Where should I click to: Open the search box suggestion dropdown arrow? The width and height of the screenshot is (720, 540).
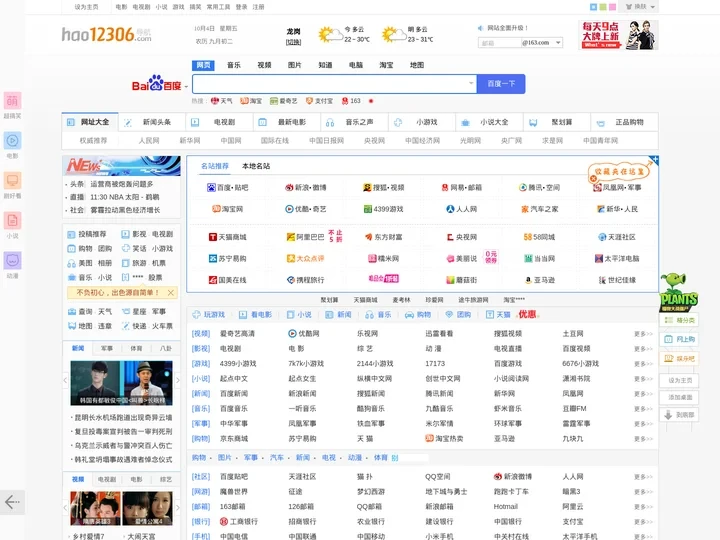471,84
